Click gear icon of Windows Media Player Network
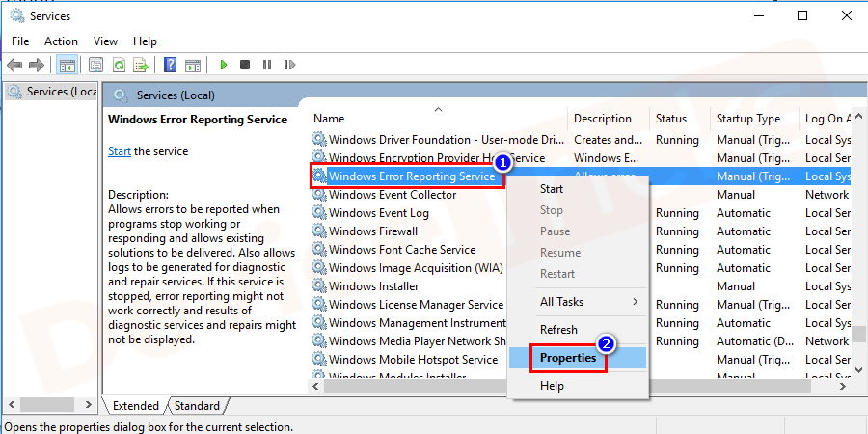 click(319, 340)
